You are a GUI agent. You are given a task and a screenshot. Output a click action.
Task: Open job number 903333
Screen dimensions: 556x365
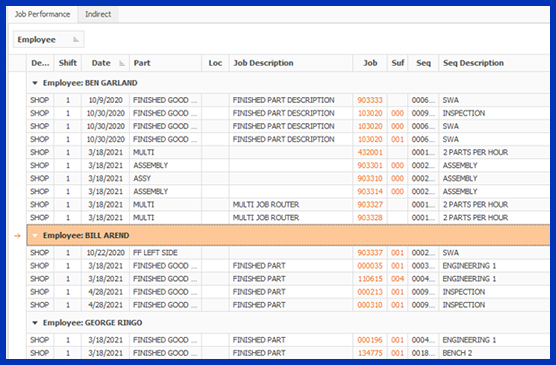(370, 100)
